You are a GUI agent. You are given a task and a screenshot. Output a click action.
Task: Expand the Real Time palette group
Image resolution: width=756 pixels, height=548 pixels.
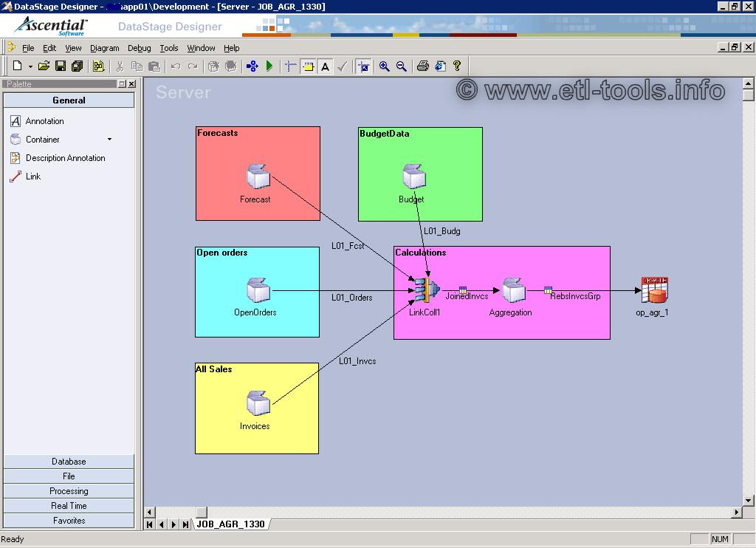69,506
